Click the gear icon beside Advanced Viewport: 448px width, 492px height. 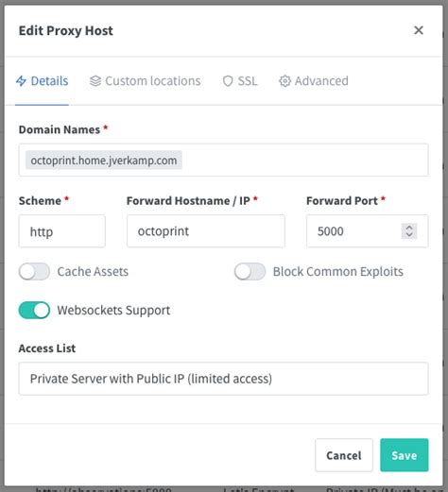click(284, 81)
